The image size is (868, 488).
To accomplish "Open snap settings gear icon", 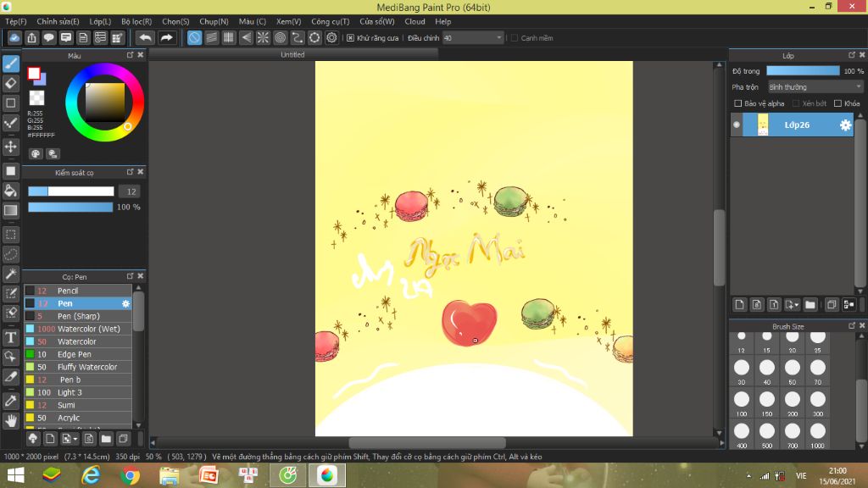I will pyautogui.click(x=331, y=37).
